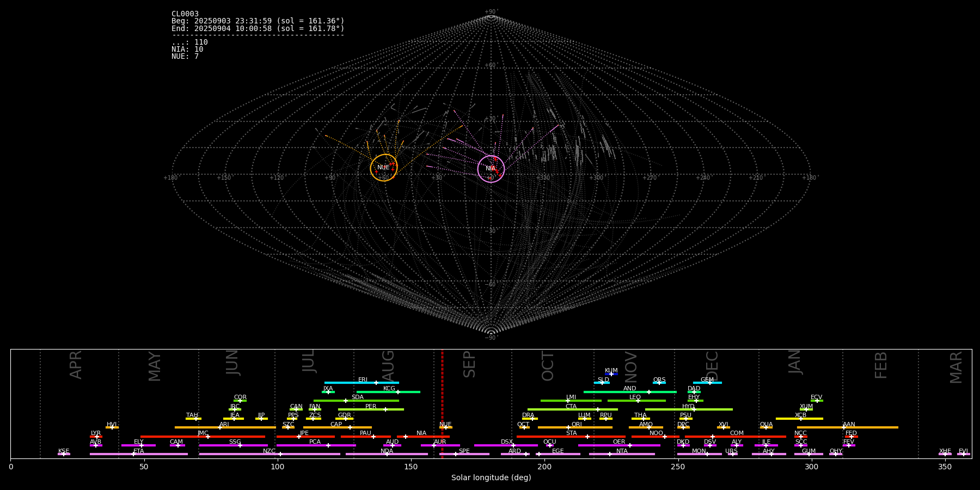This screenshot has width=980, height=490.
Task: Click the pink NZC shower bar
Action: (x=269, y=454)
